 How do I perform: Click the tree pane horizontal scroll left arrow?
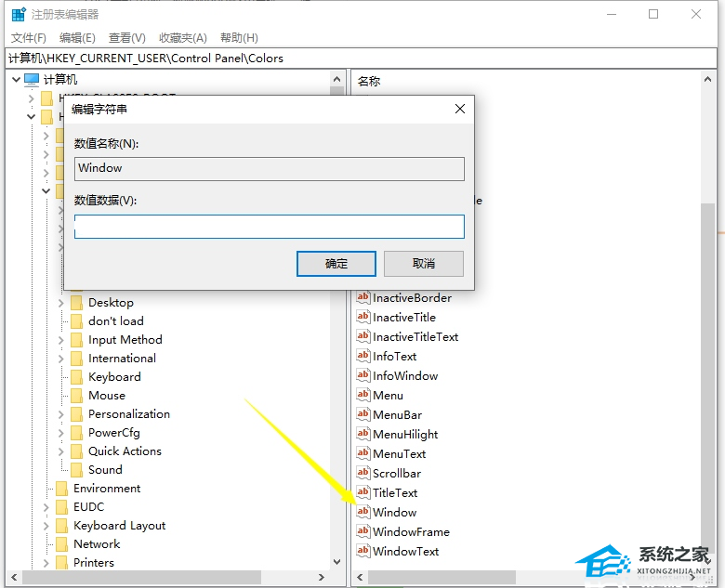pyautogui.click(x=14, y=577)
